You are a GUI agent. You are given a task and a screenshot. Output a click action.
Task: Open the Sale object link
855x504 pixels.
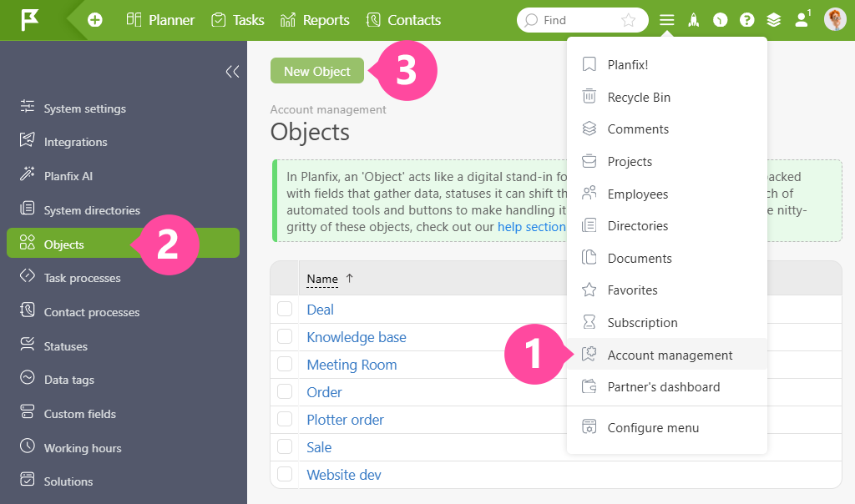point(319,447)
